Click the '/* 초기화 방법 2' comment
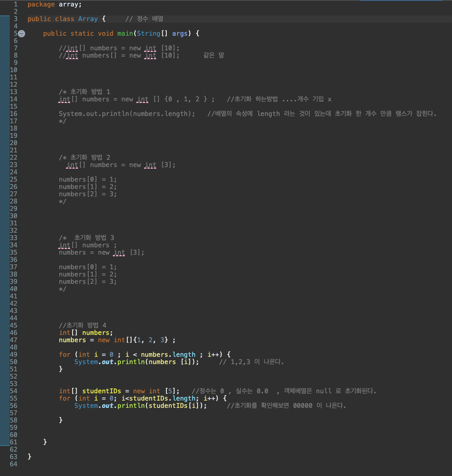 point(84,157)
